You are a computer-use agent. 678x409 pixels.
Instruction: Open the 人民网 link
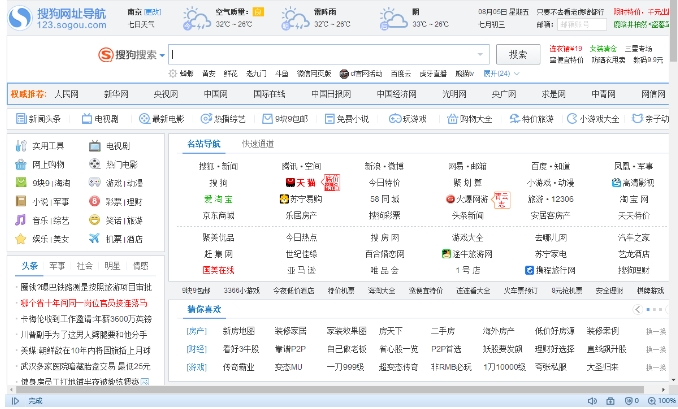click(66, 94)
